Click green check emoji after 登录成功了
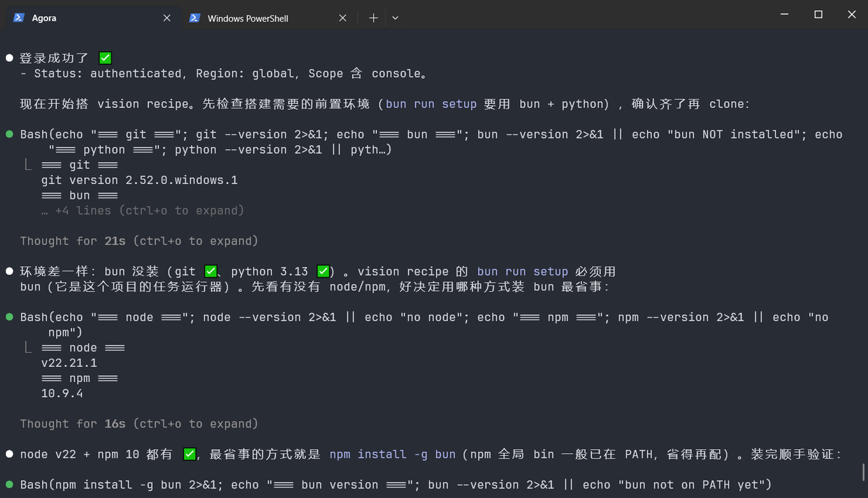This screenshot has height=498, width=868. pos(105,58)
